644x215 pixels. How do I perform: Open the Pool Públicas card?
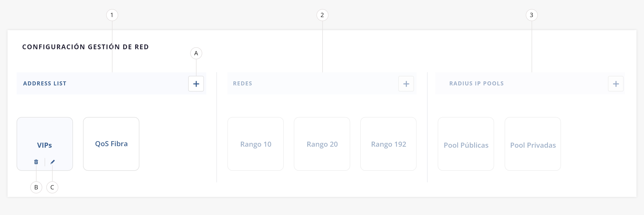click(x=466, y=145)
